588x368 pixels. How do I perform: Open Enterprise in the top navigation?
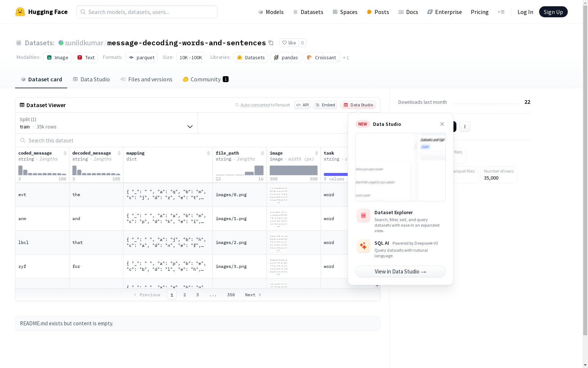coord(445,12)
